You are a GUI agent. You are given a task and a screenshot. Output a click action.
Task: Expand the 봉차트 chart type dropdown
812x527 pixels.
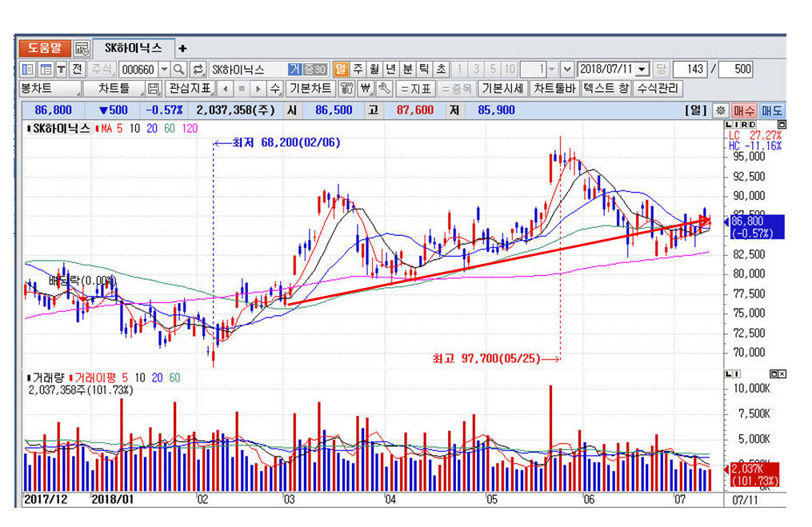click(50, 89)
